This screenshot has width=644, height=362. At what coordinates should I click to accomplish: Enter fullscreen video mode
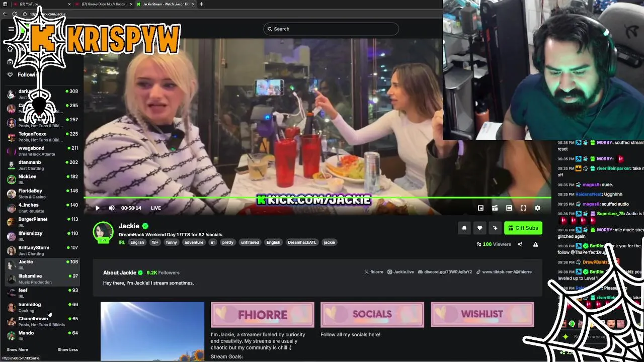523,208
